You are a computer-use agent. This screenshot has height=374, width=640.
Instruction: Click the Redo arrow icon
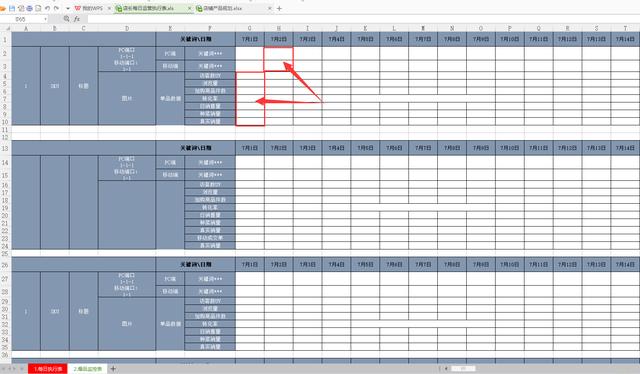coord(56,8)
